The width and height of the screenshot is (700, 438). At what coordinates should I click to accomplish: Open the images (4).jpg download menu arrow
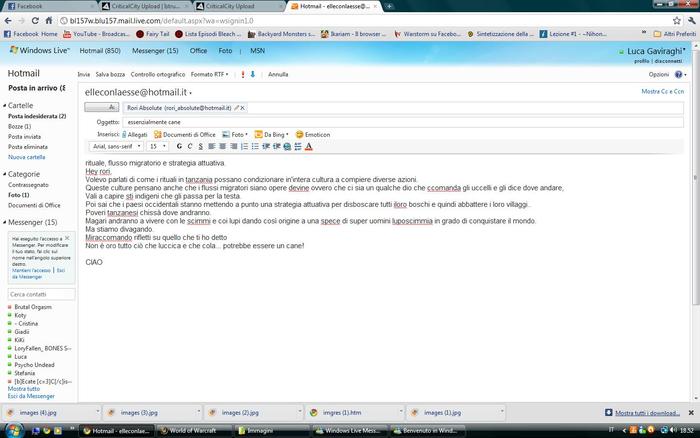point(98,412)
